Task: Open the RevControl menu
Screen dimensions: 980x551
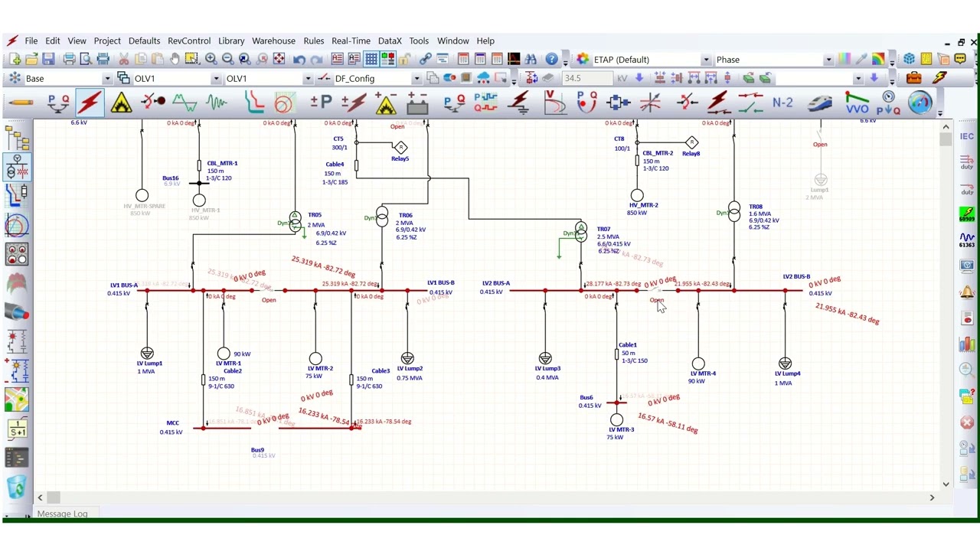Action: 188,41
